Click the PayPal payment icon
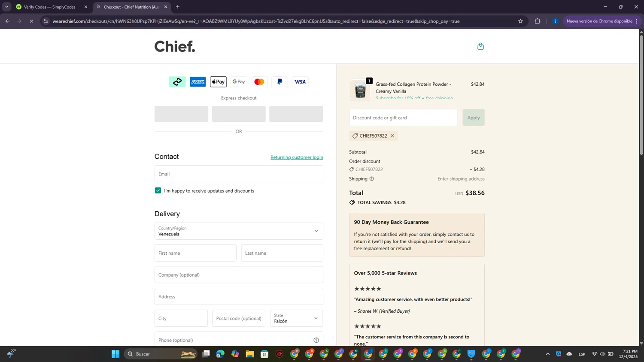Image resolution: width=644 pixels, height=362 pixels. (279, 82)
